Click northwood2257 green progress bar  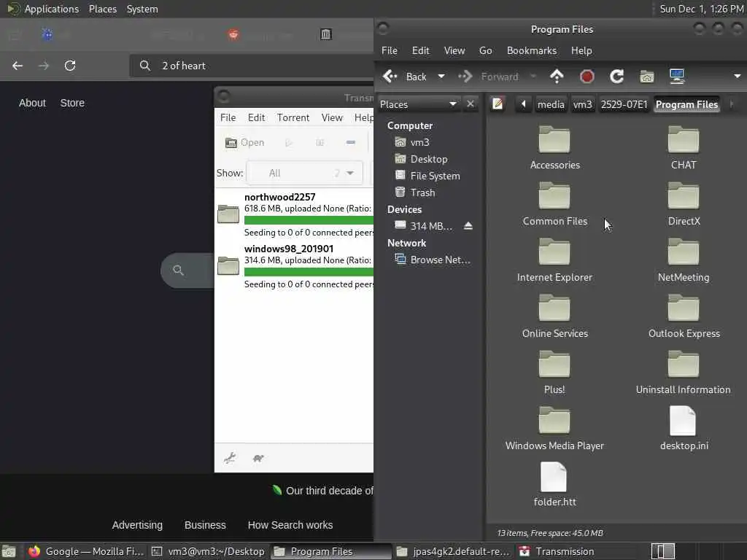(x=309, y=220)
